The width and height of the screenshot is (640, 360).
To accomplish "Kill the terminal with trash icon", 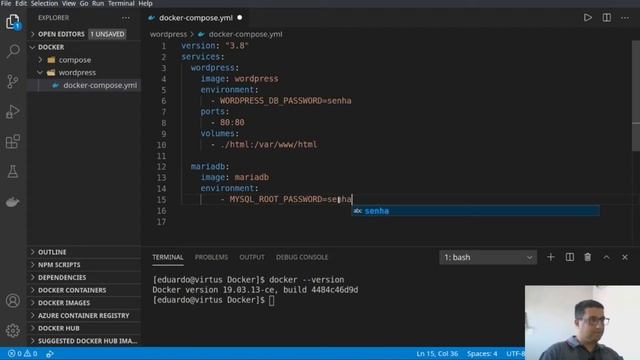I will [x=587, y=257].
